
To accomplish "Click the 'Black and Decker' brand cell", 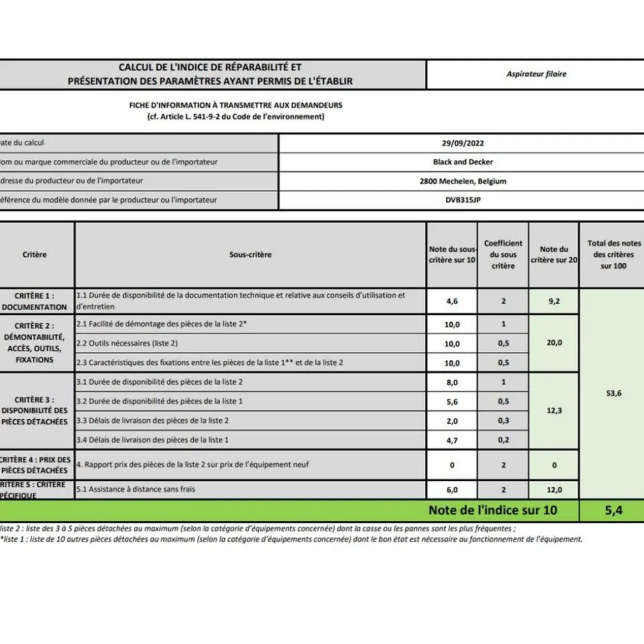I will (x=462, y=162).
